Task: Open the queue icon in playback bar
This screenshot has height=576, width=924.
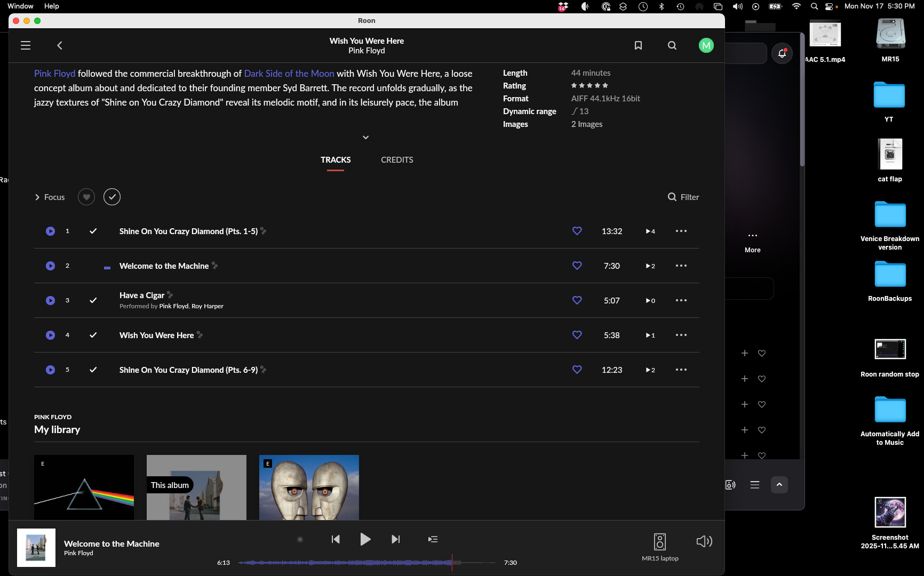Action: coord(433,539)
